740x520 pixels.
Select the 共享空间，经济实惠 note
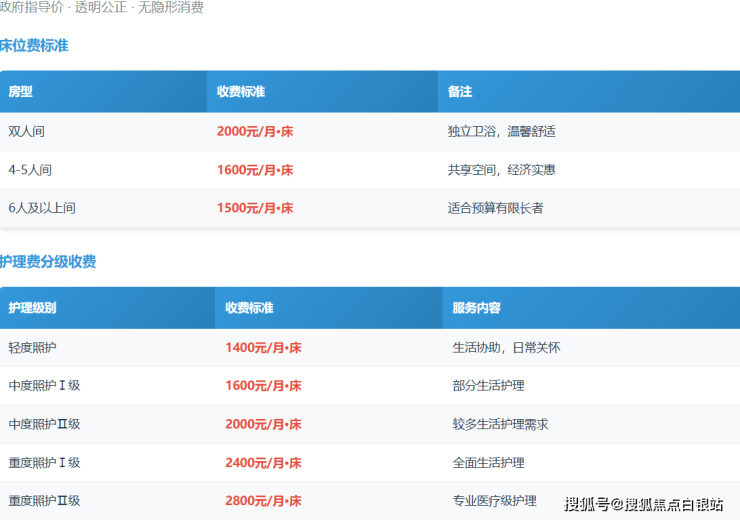click(x=501, y=170)
